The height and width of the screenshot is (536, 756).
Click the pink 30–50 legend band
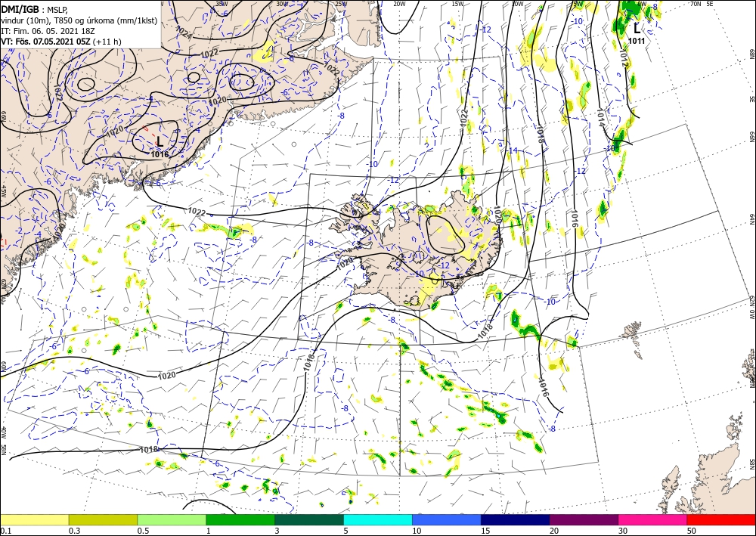coord(653,519)
